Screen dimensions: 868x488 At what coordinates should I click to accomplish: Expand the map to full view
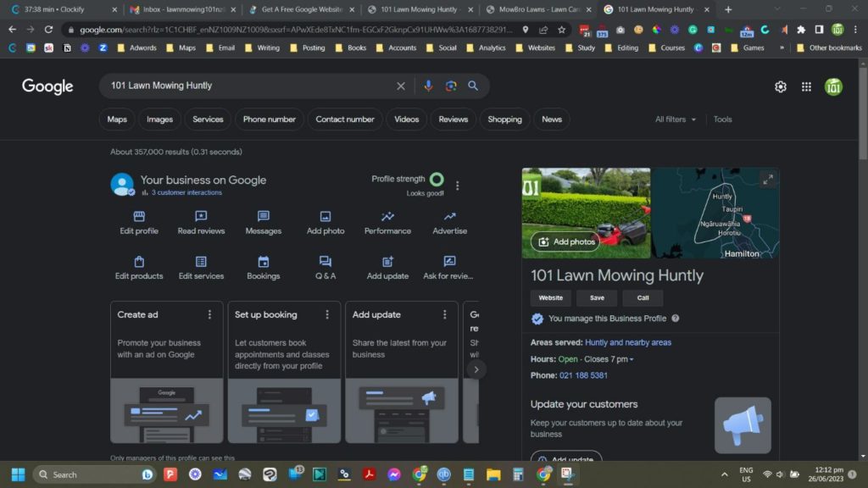[x=768, y=180]
